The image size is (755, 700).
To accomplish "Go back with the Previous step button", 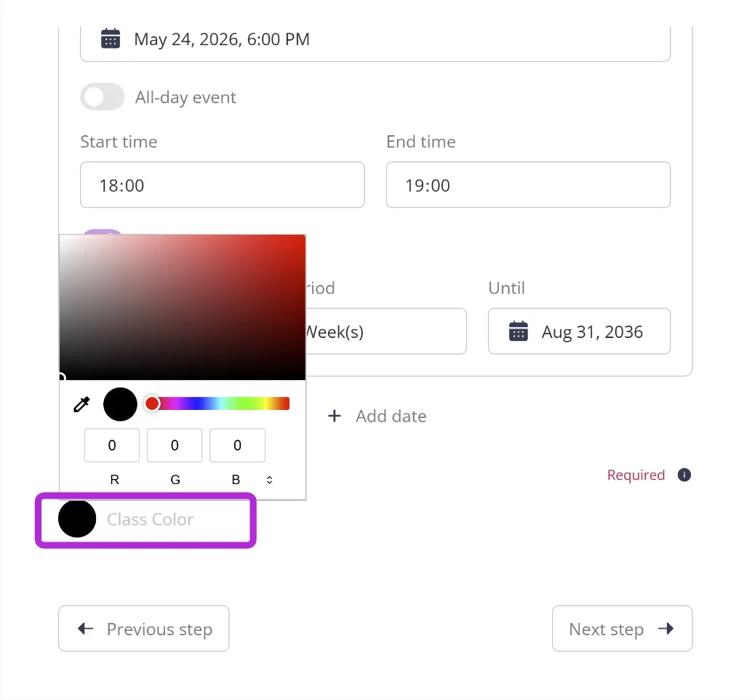I will tap(143, 628).
